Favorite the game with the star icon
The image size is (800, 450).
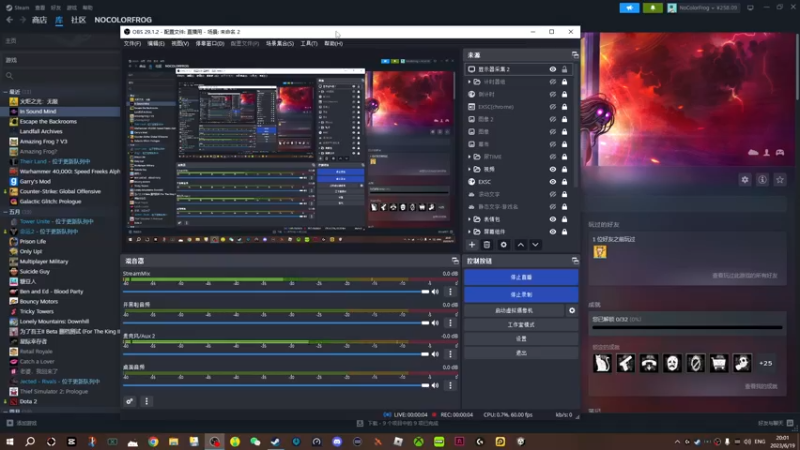(780, 180)
